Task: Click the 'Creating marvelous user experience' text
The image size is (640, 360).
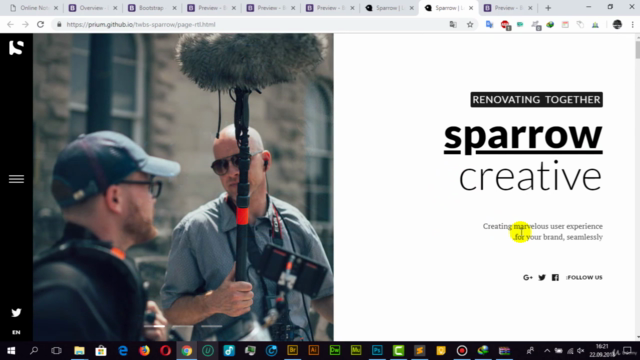Action: 542,226
